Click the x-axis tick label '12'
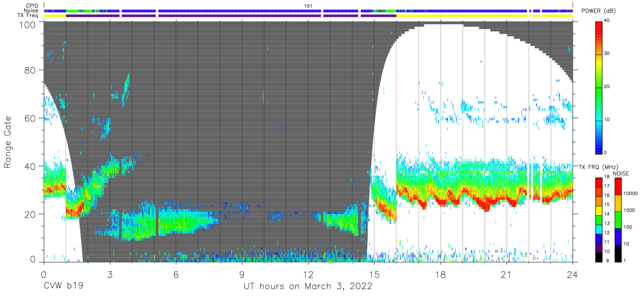 308,274
